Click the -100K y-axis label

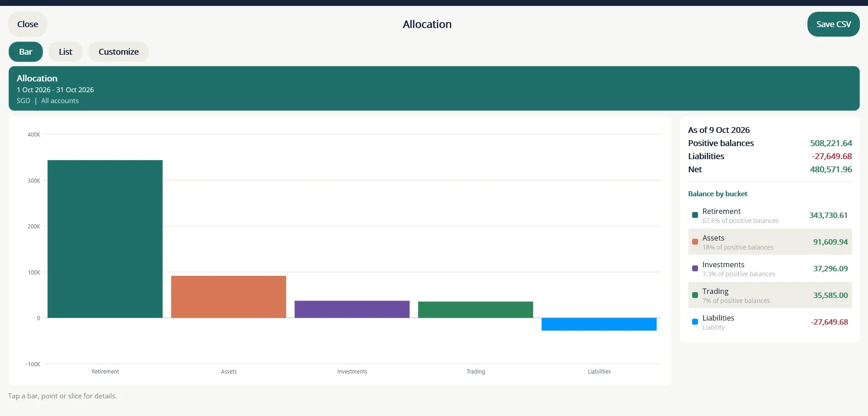(x=33, y=364)
